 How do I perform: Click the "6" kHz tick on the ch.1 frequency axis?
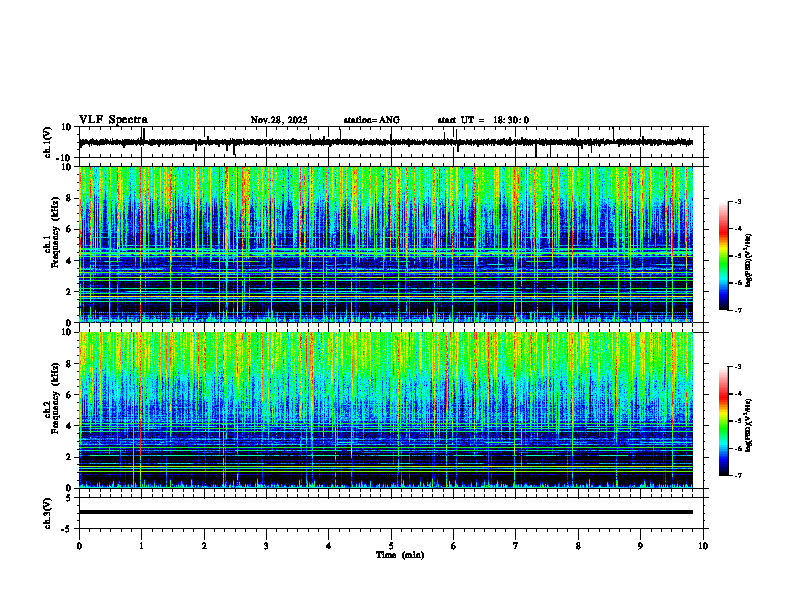[70, 229]
